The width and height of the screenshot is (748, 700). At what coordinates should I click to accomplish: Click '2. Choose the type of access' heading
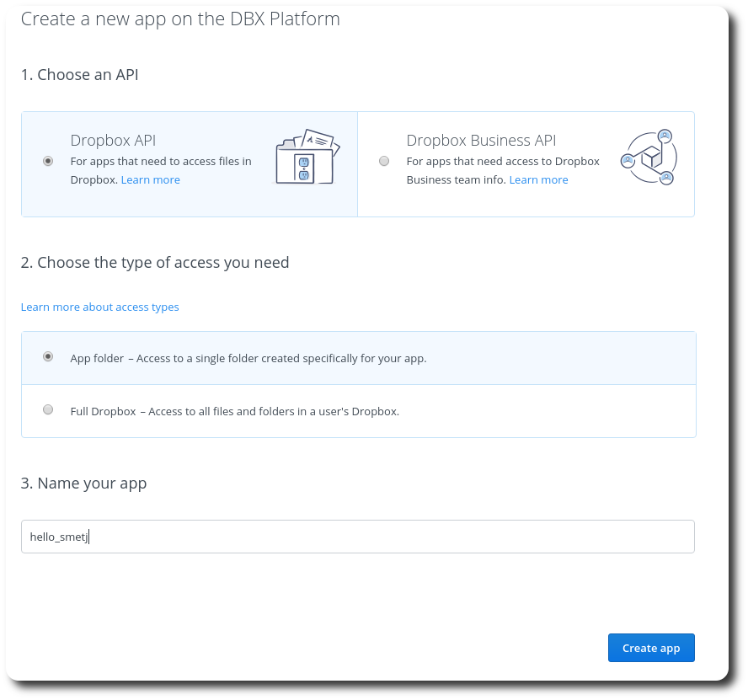tap(155, 263)
